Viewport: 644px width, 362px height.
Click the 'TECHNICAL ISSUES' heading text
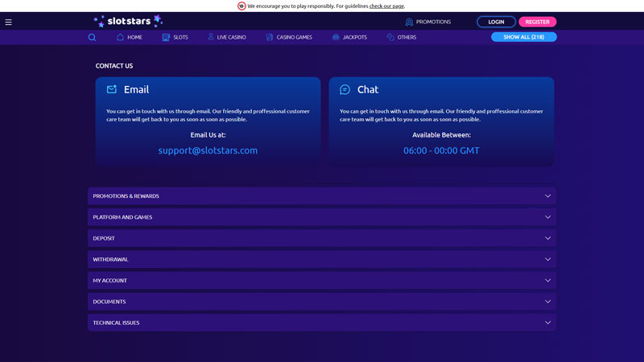(116, 323)
